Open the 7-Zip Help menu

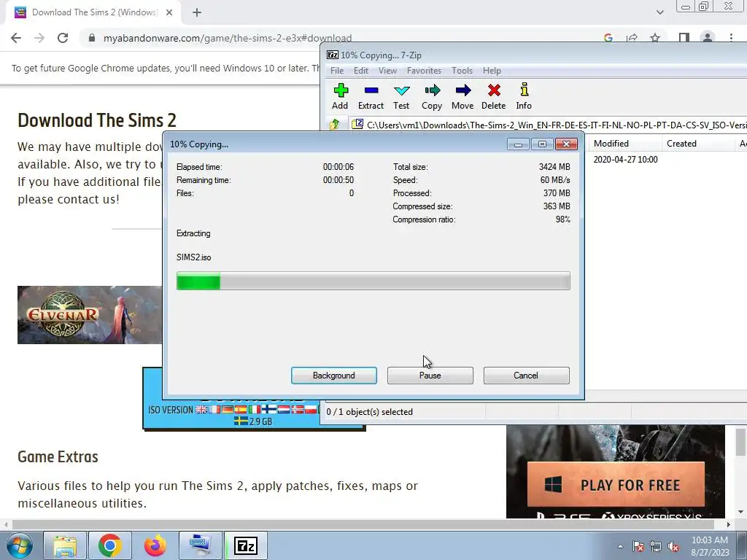492,71
